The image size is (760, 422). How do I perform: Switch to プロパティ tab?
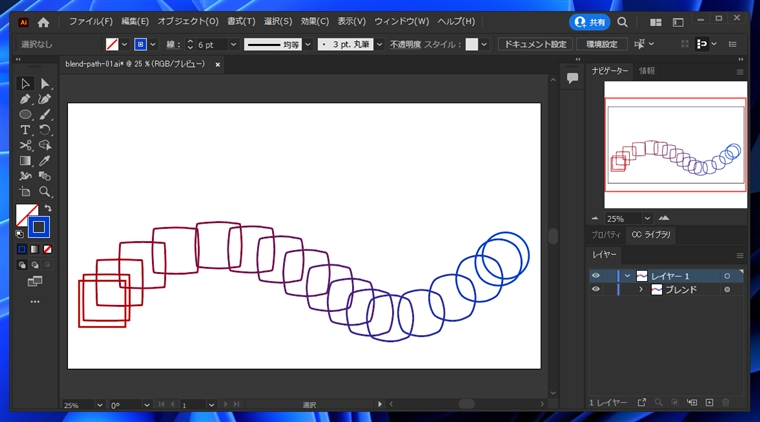[606, 235]
